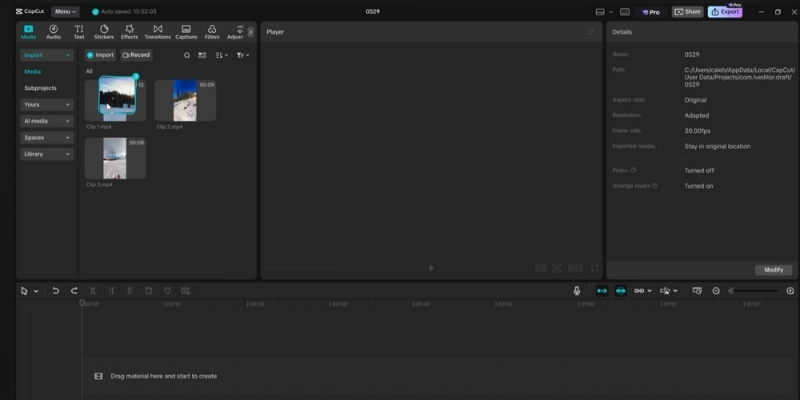Screen dimensions: 800x400
Task: Open the Menu dropdown
Action: 67,11
